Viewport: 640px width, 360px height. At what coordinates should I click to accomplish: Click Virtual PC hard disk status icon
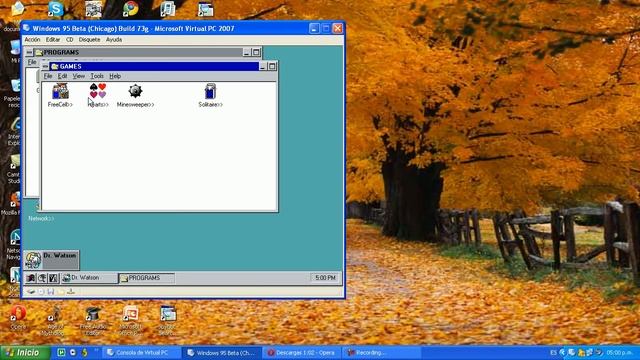[x=31, y=291]
